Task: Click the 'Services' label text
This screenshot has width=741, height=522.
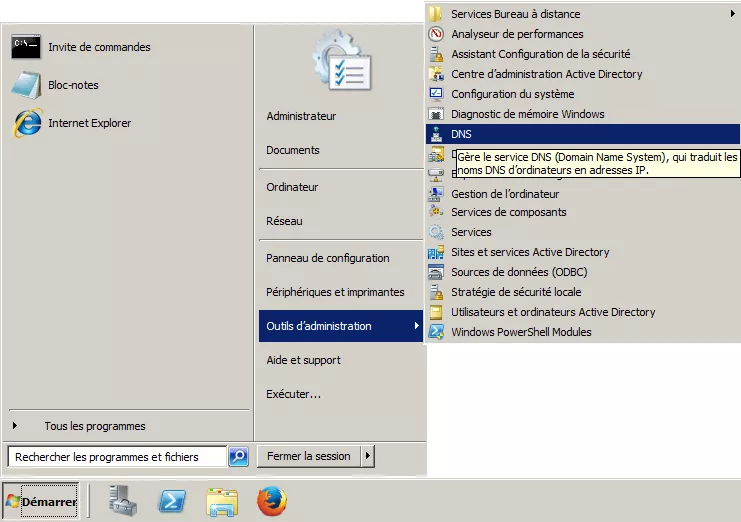Action: click(471, 232)
